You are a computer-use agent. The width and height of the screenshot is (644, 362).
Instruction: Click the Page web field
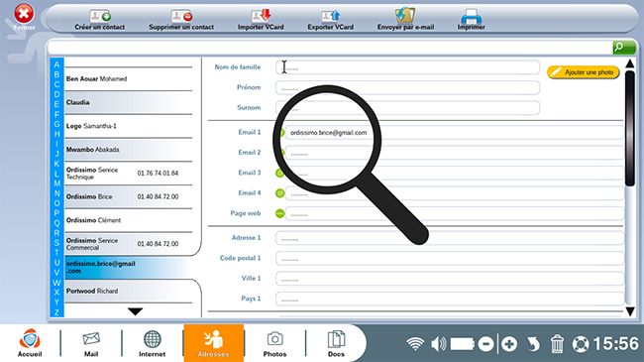point(455,213)
